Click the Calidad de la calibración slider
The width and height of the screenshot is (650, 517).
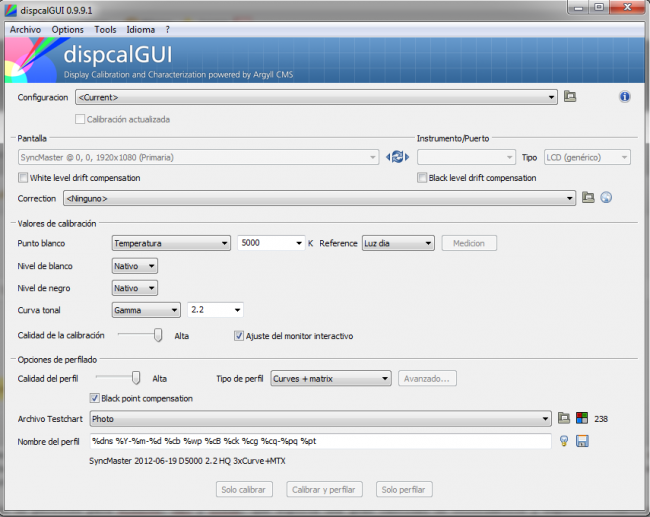157,336
